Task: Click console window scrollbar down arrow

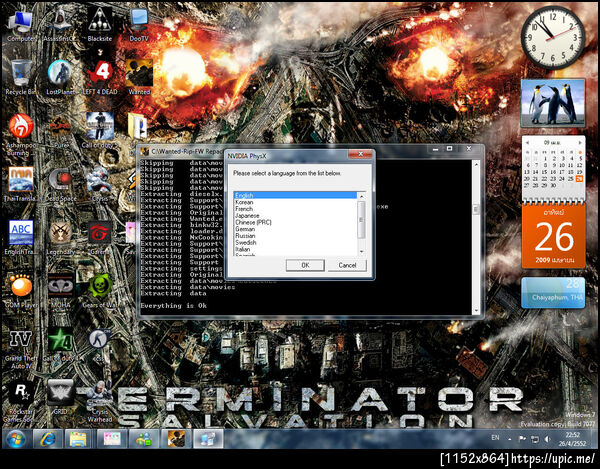Action: [x=476, y=310]
